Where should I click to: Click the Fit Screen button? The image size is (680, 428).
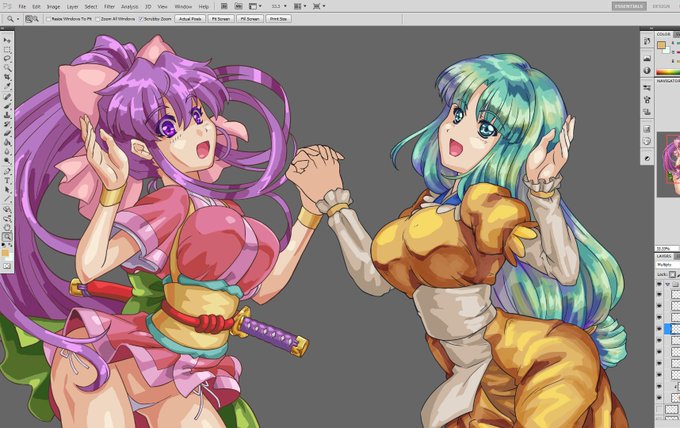(x=221, y=19)
